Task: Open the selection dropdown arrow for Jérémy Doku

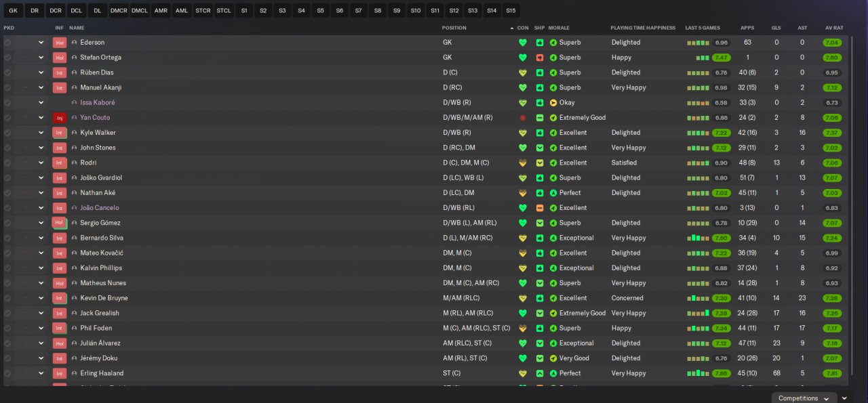Action: tap(41, 358)
